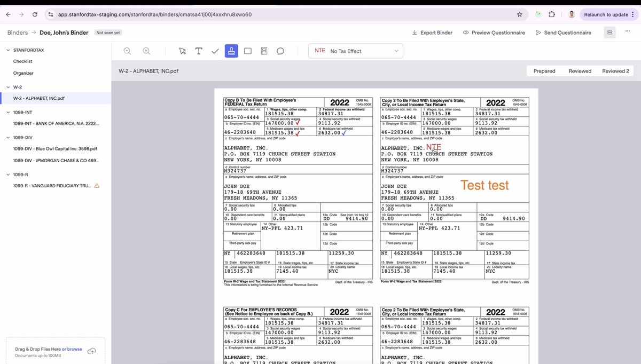The width and height of the screenshot is (641, 364).
Task: Select the text annotation tool
Action: pos(199,51)
